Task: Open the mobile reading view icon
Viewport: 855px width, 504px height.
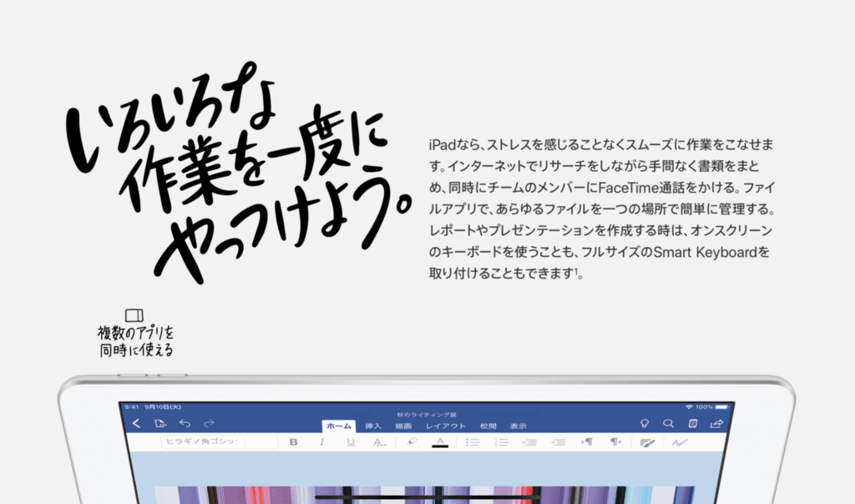Action: point(692,423)
